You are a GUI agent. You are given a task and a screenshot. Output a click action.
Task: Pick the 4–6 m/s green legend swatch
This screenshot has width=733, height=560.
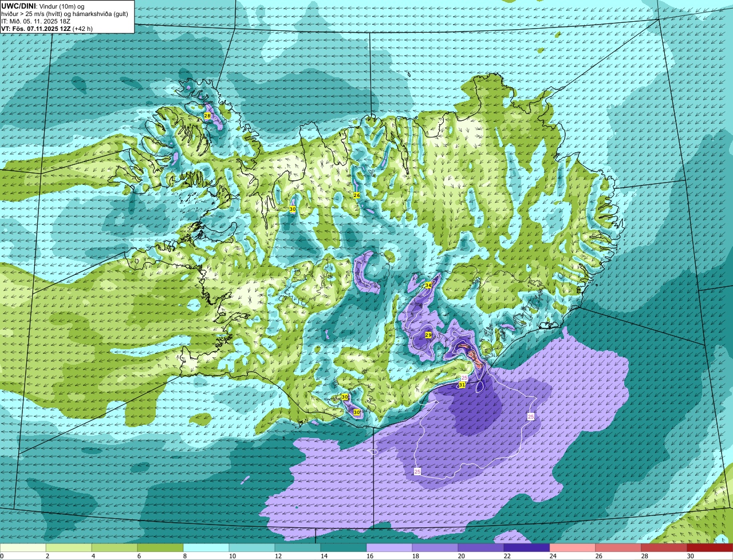(x=115, y=548)
